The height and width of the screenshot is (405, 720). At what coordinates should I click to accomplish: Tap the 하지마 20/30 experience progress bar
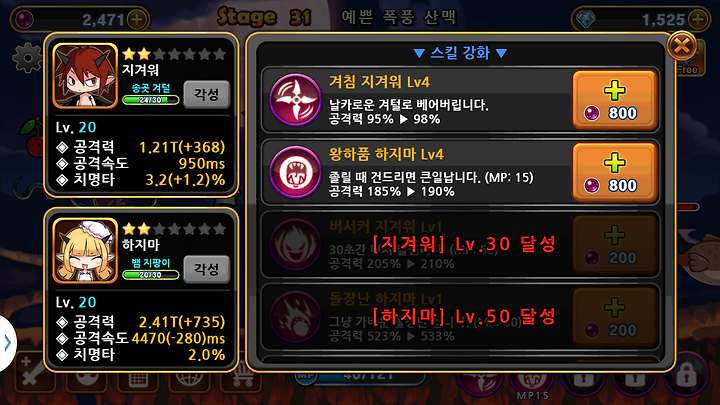click(x=151, y=275)
